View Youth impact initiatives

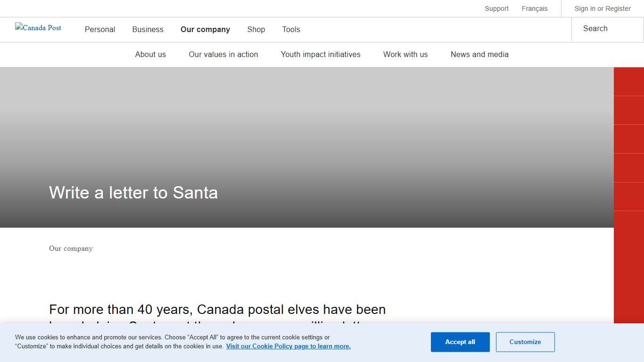tap(321, 54)
